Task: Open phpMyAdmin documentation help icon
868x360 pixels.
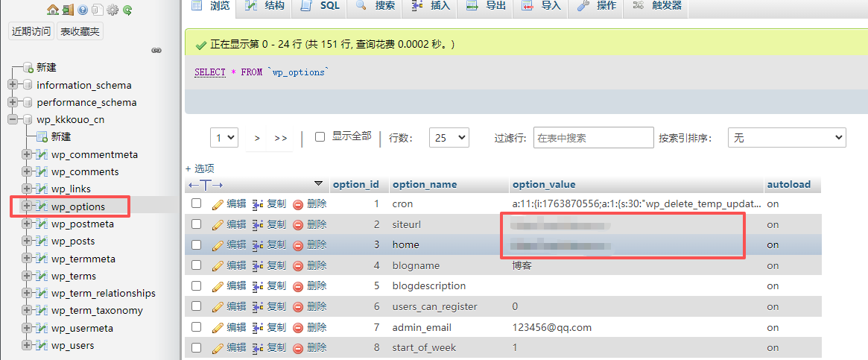Action: click(83, 10)
